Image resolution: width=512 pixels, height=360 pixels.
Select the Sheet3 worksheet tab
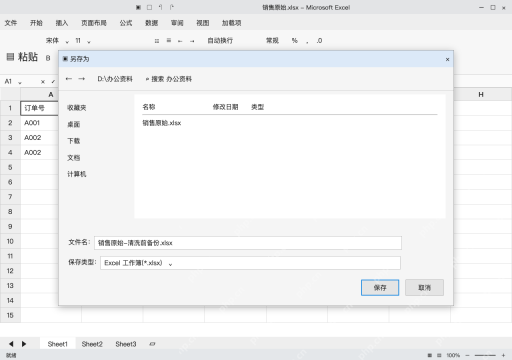tap(126, 344)
